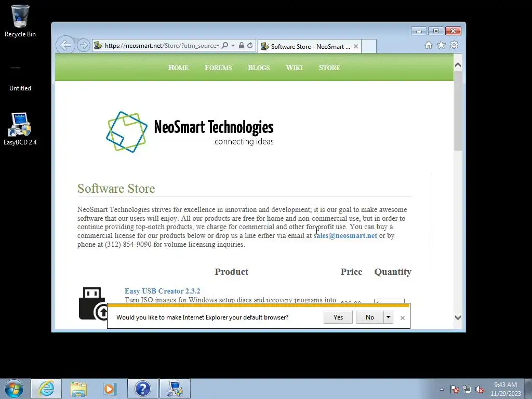
Task: Select the Recycle Bin desktop icon
Action: point(20,21)
